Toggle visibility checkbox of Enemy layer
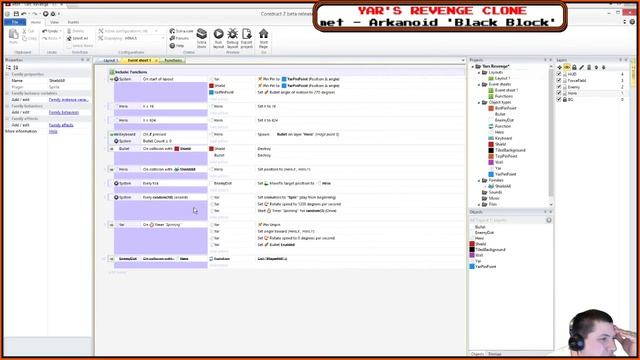 click(559, 87)
